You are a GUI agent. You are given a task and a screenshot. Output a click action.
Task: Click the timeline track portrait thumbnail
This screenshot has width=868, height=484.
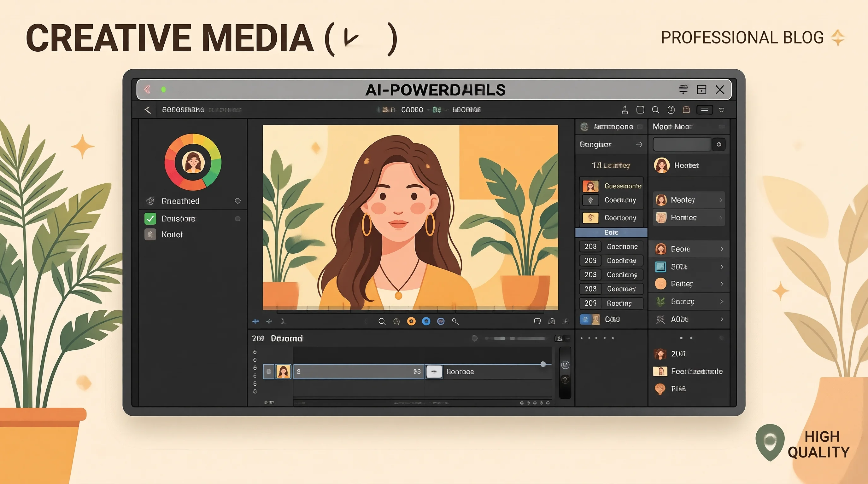click(x=283, y=372)
